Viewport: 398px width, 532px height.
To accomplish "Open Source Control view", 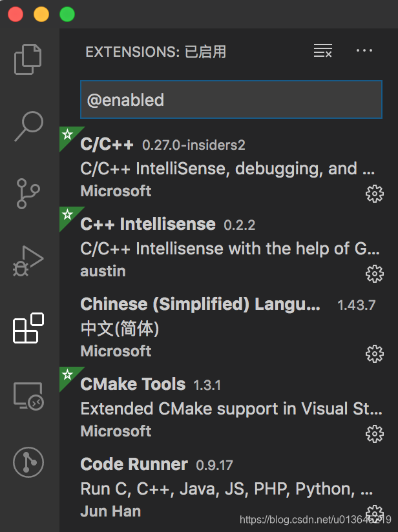I will point(28,194).
